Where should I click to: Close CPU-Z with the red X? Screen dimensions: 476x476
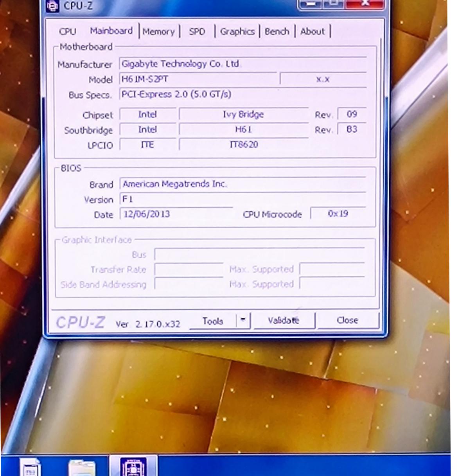click(365, 4)
